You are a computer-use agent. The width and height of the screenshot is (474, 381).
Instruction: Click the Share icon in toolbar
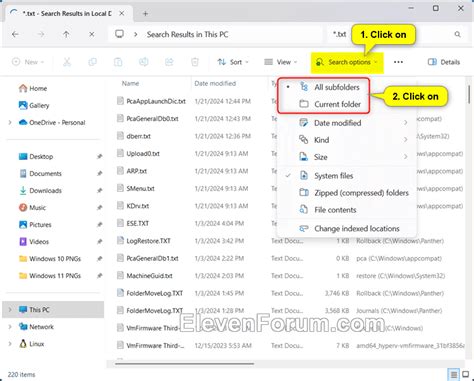[x=169, y=62]
